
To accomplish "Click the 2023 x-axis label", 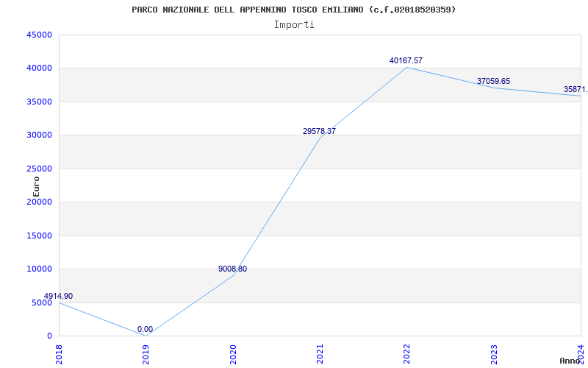I will point(494,355).
